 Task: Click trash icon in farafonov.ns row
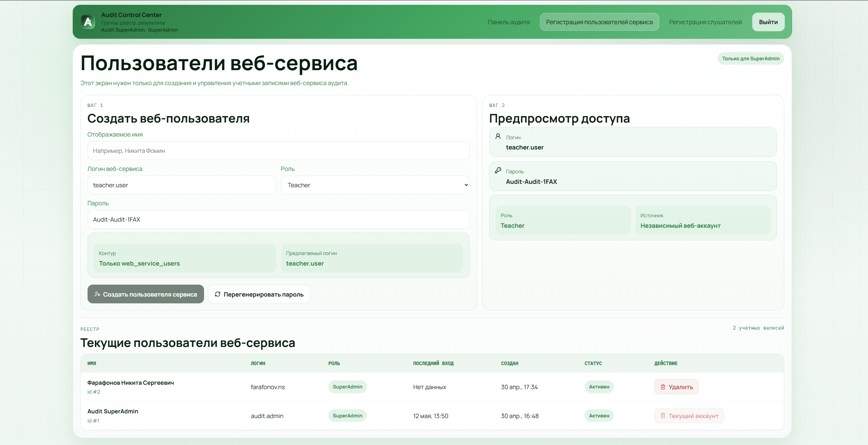[663, 387]
